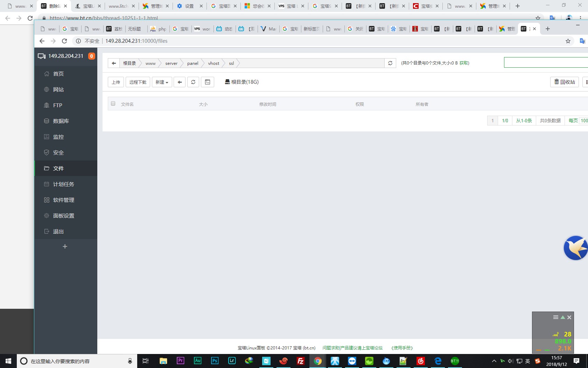Screen dimensions: 588x368
Task: Go to FTP management in sidebar
Action: click(66, 105)
